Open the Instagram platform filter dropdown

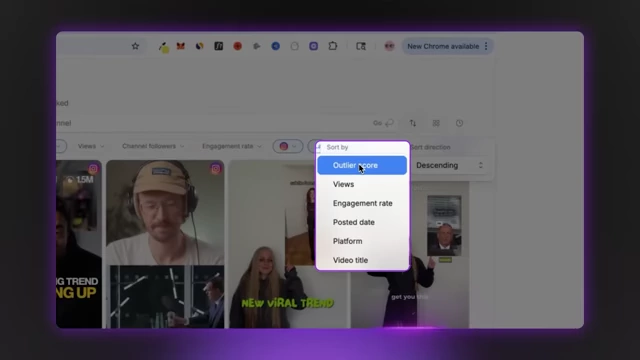click(288, 146)
